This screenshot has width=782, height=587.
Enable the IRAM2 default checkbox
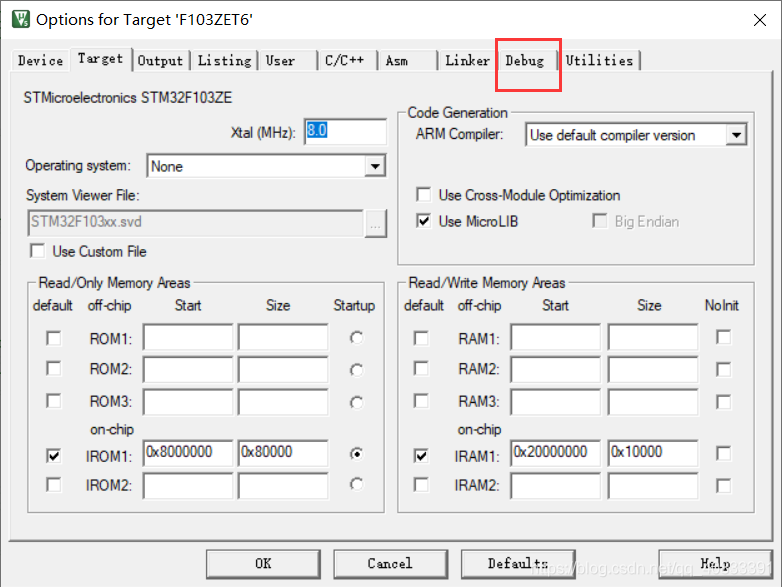click(421, 485)
